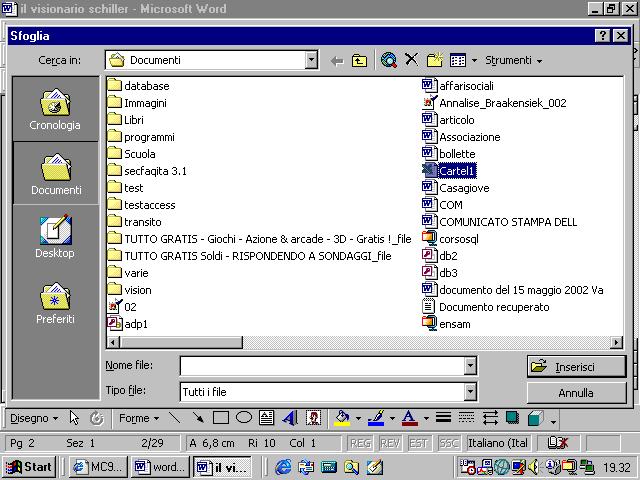Screen dimensions: 640x480
Task: Delete the selected file with the X icon
Action: pos(411,60)
